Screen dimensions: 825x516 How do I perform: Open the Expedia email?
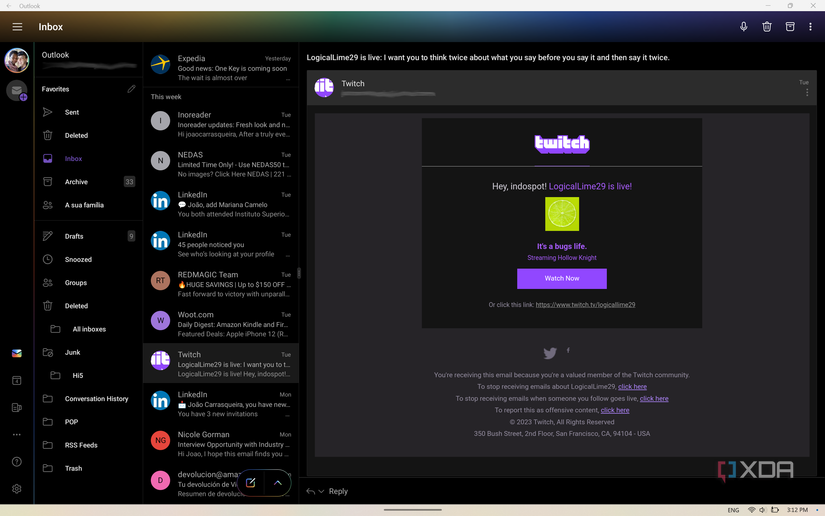(x=220, y=68)
